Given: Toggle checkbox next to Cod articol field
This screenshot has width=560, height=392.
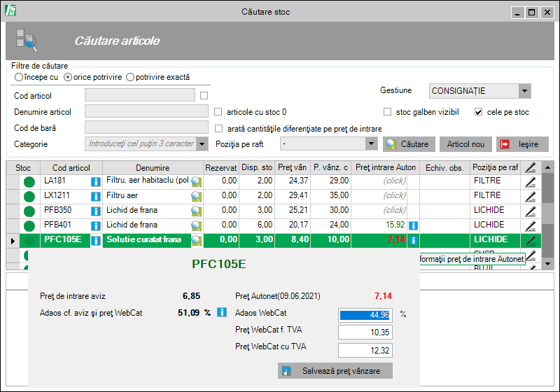Looking at the screenshot, I should tap(204, 96).
